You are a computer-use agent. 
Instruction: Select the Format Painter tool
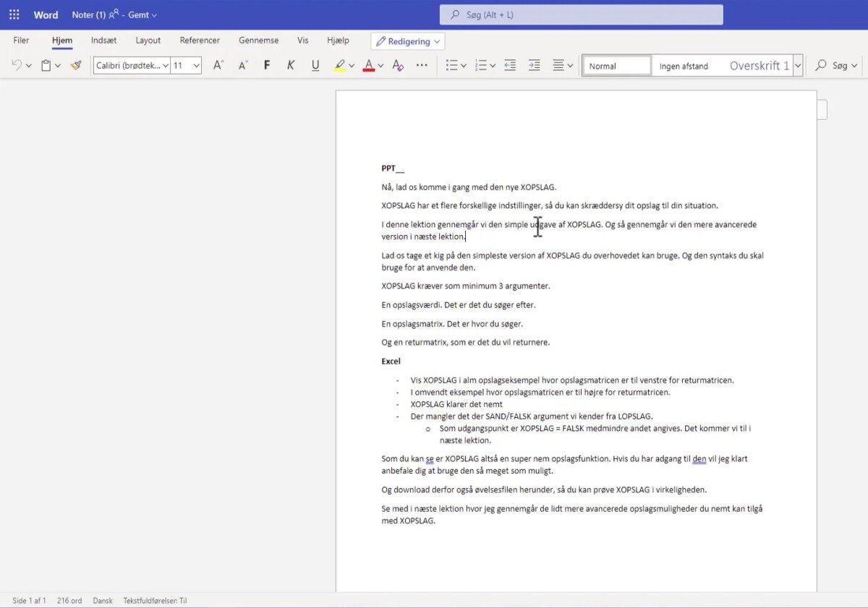[75, 65]
